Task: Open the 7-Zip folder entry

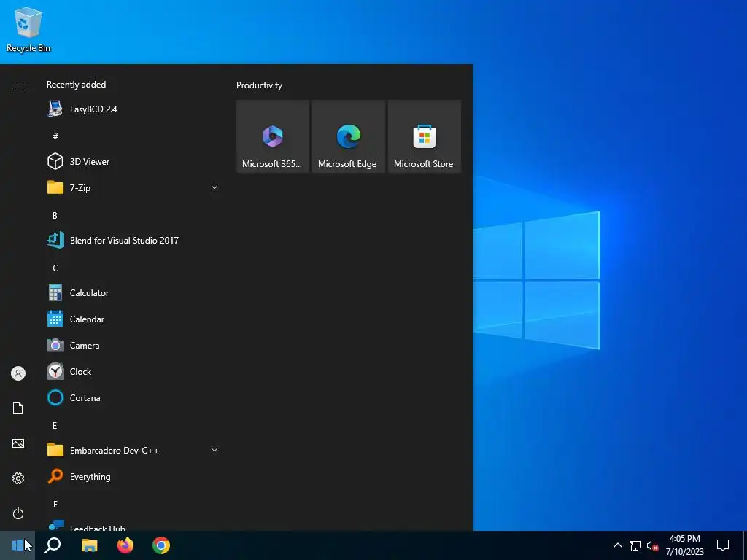Action: pos(133,187)
